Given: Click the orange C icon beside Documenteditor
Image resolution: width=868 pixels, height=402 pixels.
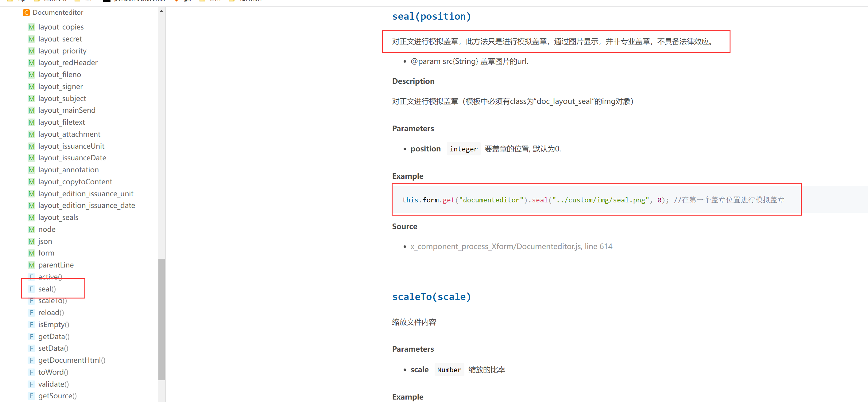Looking at the screenshot, I should [x=26, y=13].
